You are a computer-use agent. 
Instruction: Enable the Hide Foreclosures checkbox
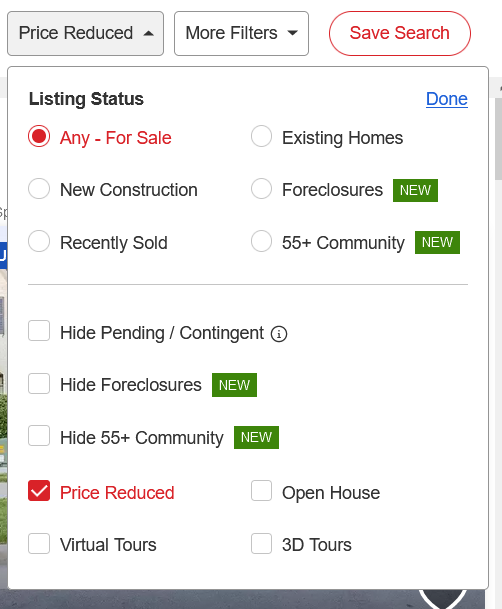[39, 384]
